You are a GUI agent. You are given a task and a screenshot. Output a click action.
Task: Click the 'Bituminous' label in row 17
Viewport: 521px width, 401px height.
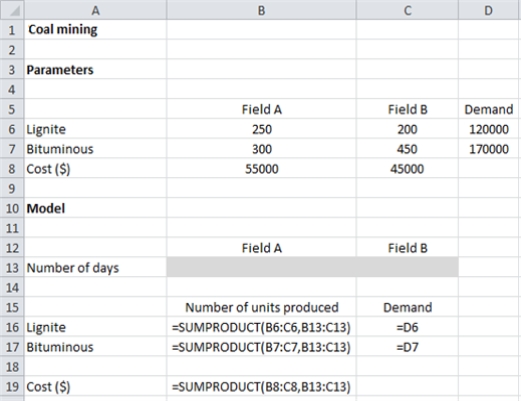tap(60, 347)
